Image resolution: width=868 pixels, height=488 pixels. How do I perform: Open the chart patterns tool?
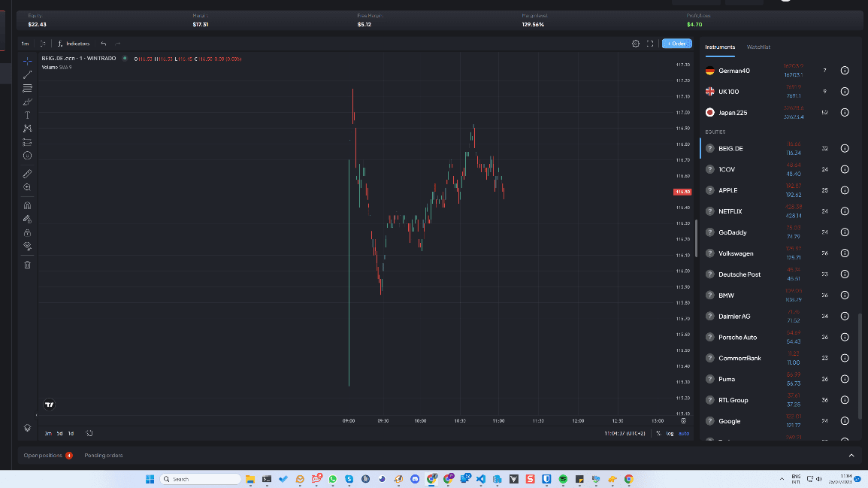click(27, 129)
